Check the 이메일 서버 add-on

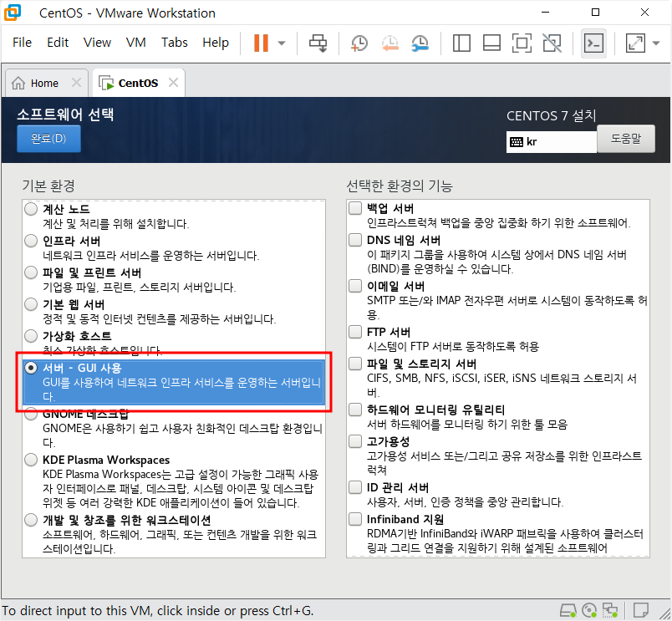point(355,286)
